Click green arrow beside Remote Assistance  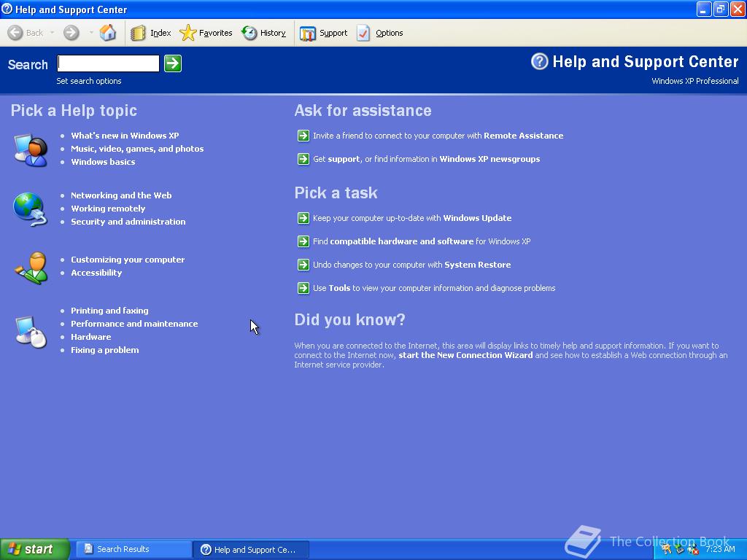[303, 136]
